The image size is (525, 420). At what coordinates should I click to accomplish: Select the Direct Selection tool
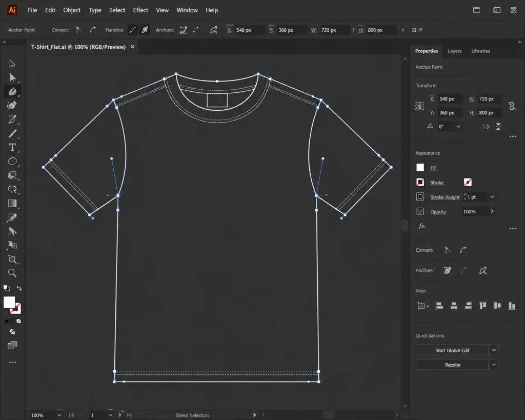pyautogui.click(x=12, y=77)
